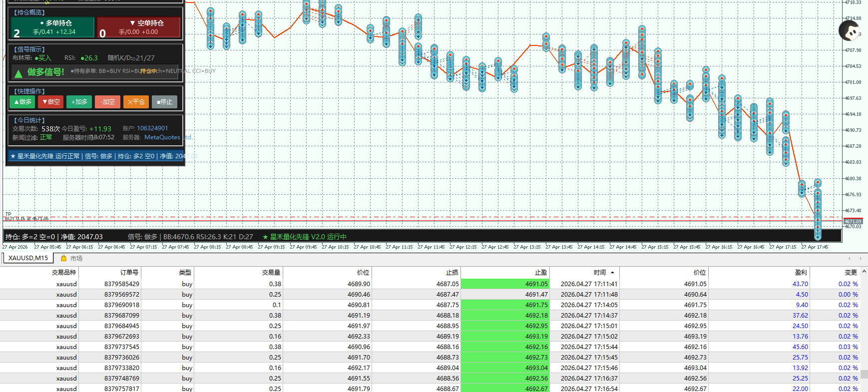Select the 空单持仓 short positions box
868x392 pixels.
coord(138,27)
